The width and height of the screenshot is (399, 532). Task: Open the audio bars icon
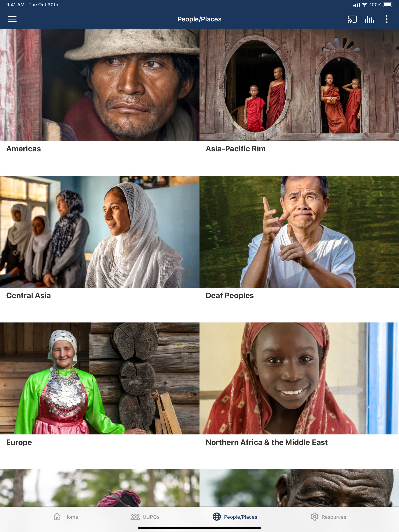point(369,19)
